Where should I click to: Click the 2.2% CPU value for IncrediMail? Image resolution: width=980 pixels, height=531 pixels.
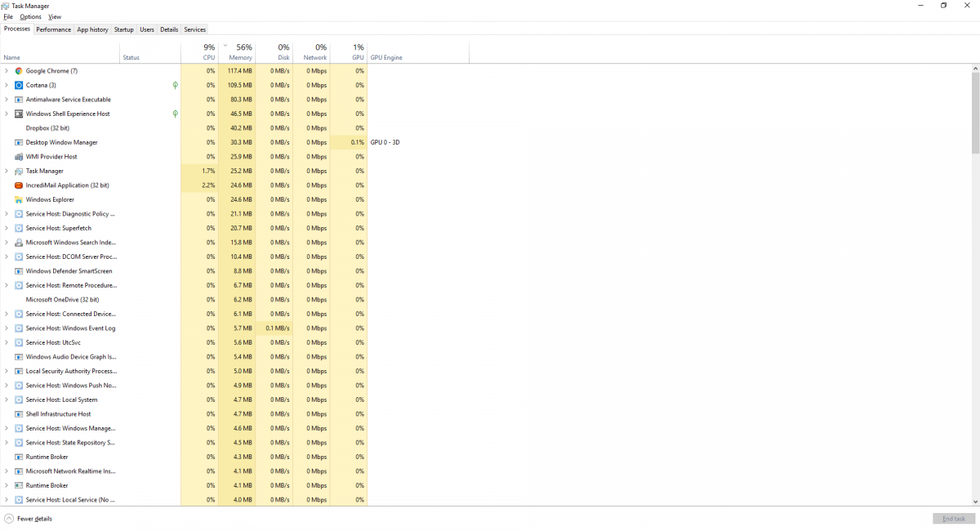click(208, 185)
